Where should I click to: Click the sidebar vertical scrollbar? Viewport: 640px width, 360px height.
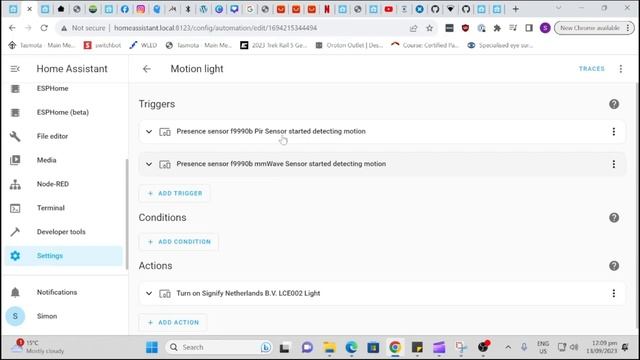pyautogui.click(x=127, y=214)
